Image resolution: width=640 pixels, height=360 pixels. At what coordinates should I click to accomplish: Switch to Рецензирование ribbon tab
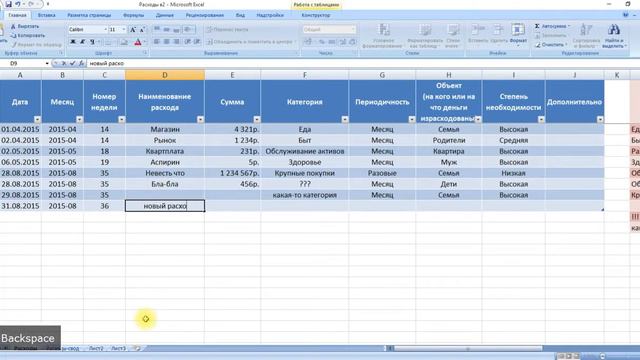204,15
